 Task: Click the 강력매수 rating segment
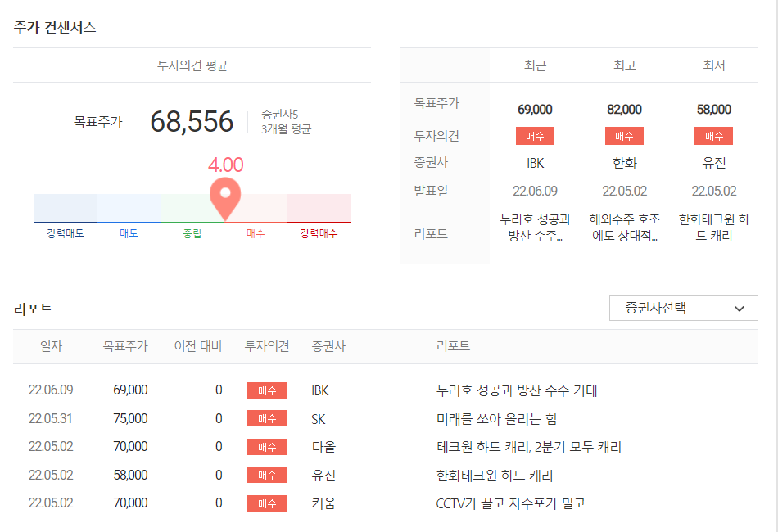tap(319, 208)
